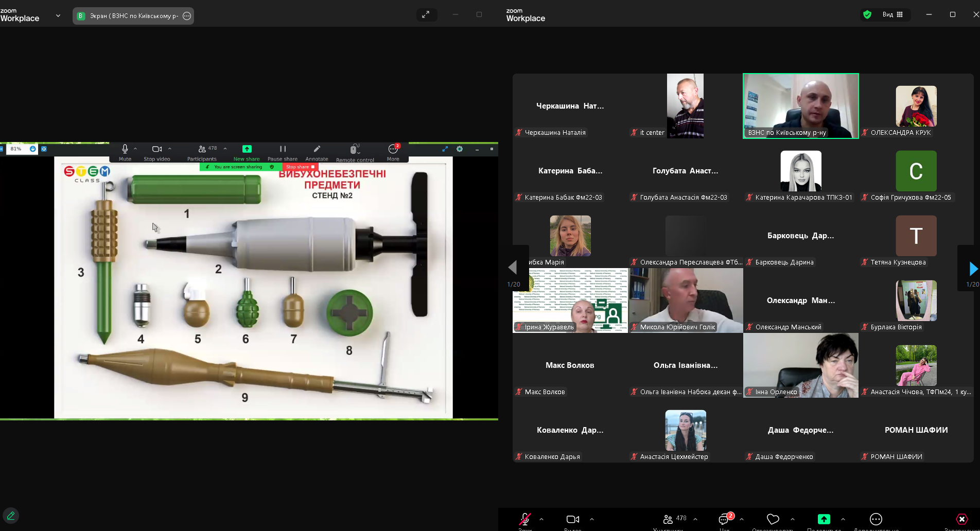Click the green Share screen button

pyautogui.click(x=824, y=519)
